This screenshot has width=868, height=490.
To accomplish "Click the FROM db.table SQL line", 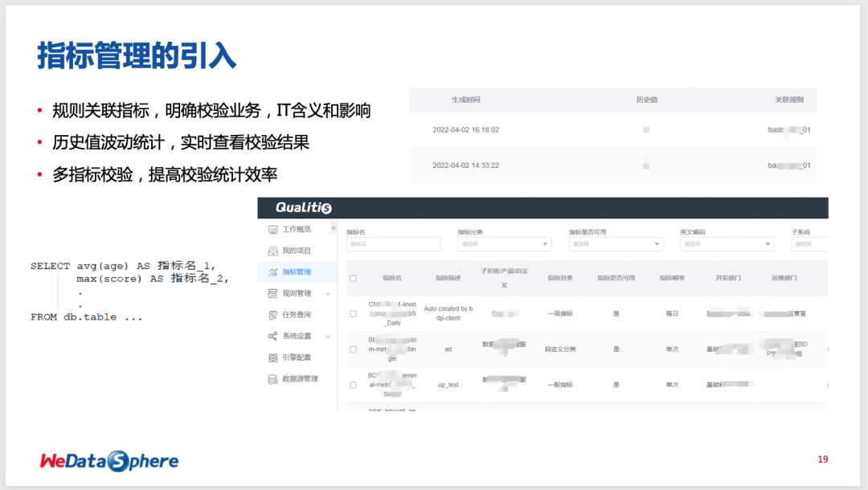I will click(86, 317).
